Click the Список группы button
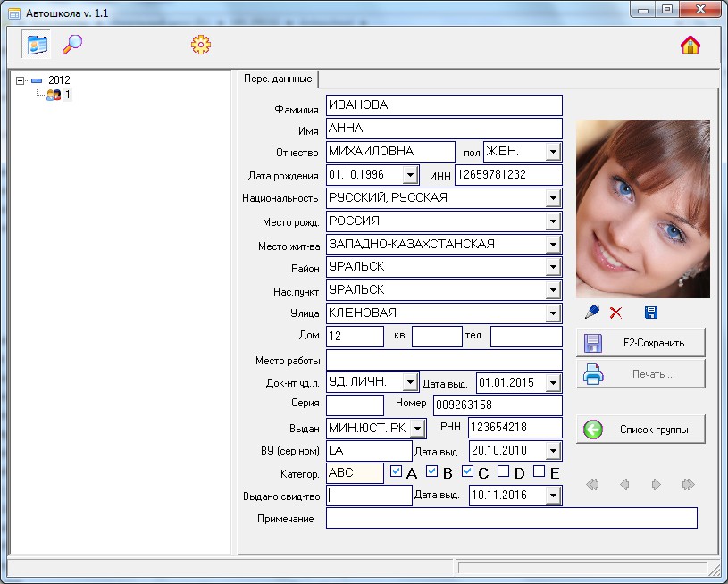The height and width of the screenshot is (584, 728). coord(640,430)
